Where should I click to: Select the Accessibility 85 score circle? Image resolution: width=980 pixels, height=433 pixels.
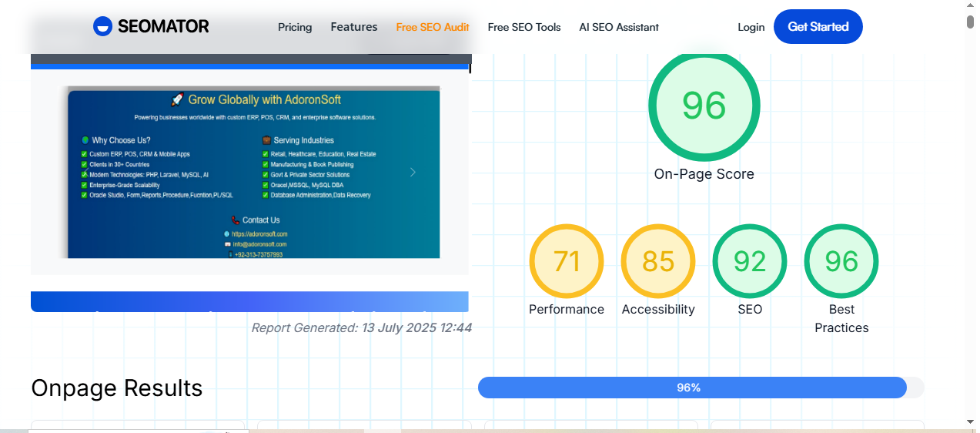point(658,262)
